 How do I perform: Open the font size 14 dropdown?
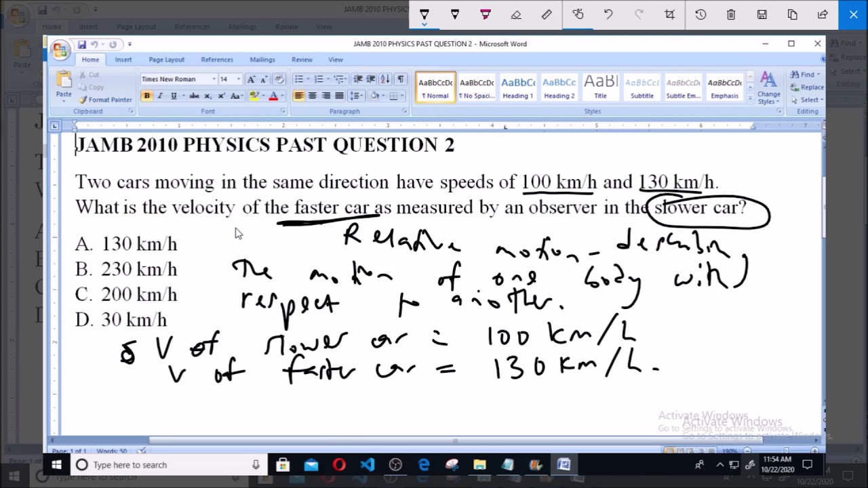[238, 79]
